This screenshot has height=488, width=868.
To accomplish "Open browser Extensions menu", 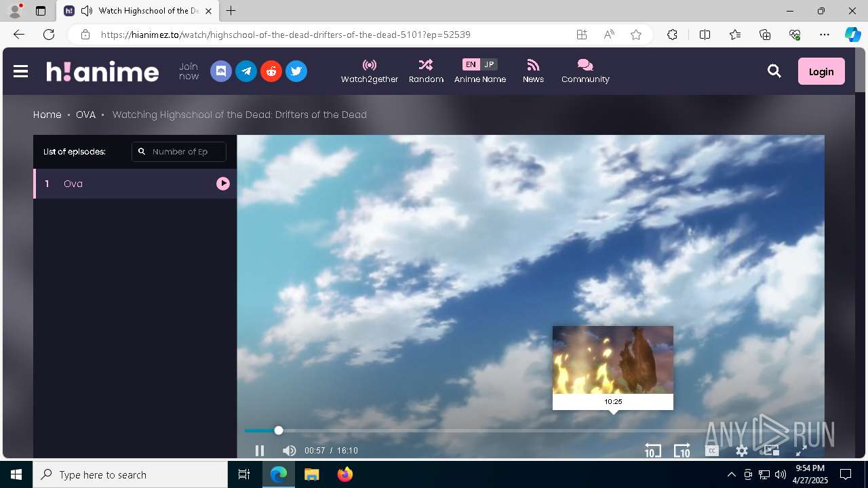I will [x=672, y=35].
